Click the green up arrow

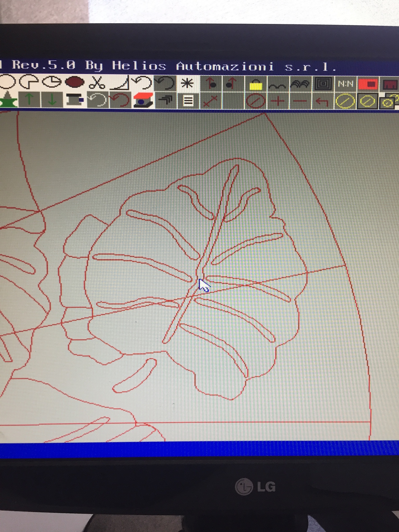pos(29,99)
